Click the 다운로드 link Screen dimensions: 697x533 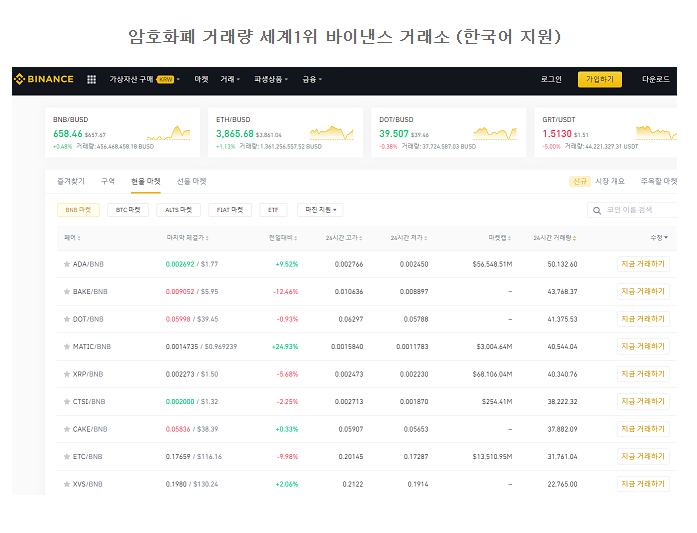point(656,79)
